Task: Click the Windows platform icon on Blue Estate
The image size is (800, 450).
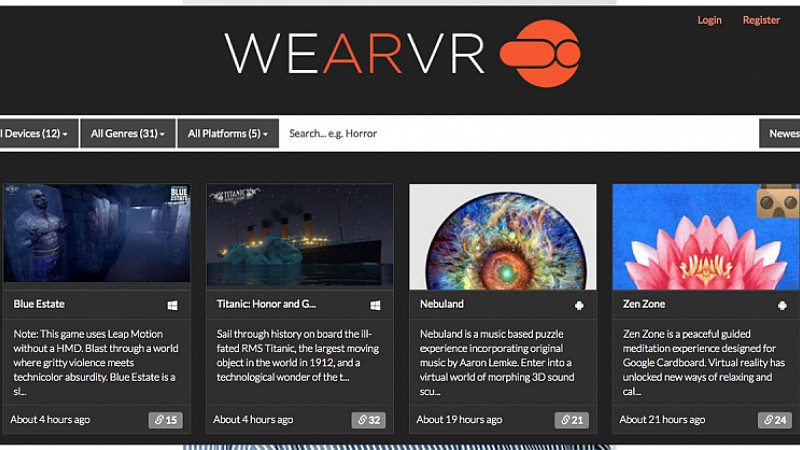Action: click(172, 305)
